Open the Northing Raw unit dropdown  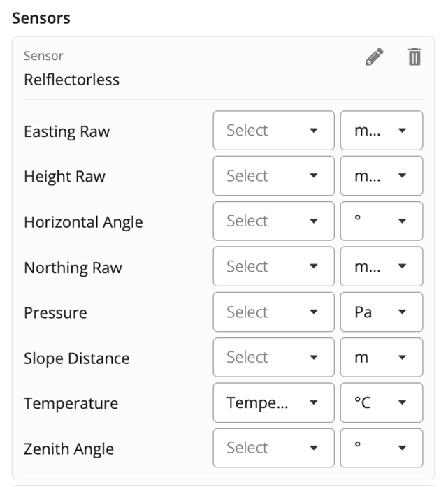click(x=382, y=266)
